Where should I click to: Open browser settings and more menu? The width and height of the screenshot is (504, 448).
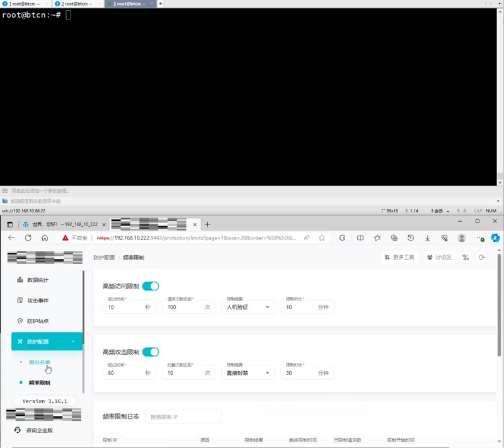tap(480, 238)
